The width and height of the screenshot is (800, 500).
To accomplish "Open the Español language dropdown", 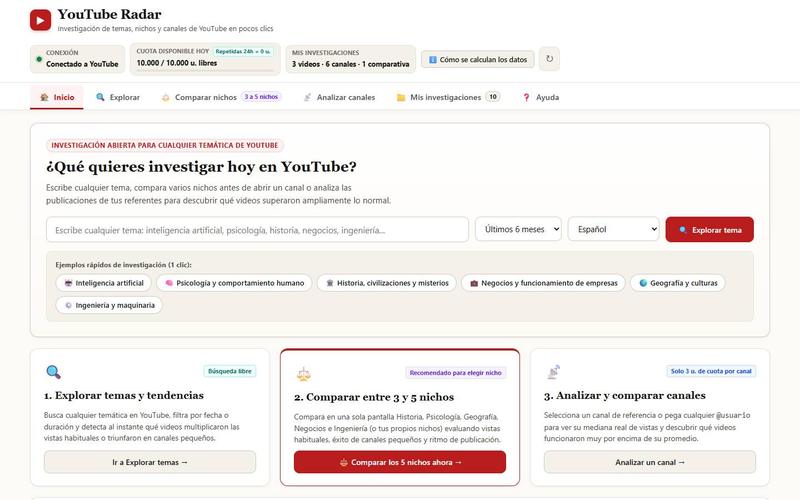I will [614, 229].
